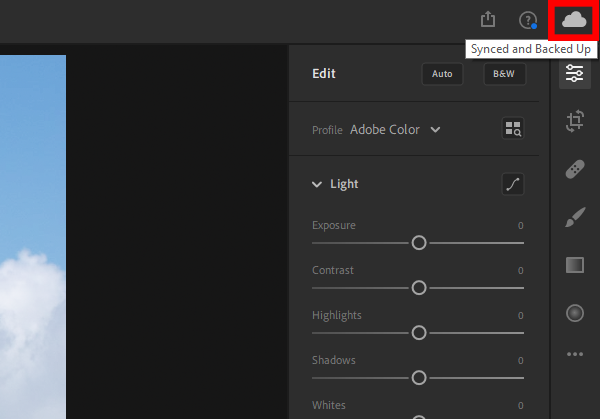Click the Contrast slider handle
Screen dimensions: 600x419
coord(419,288)
